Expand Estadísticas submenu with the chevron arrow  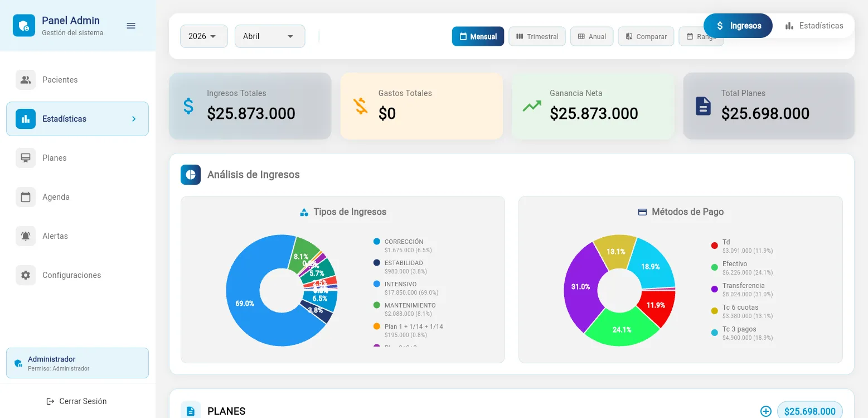pyautogui.click(x=134, y=119)
